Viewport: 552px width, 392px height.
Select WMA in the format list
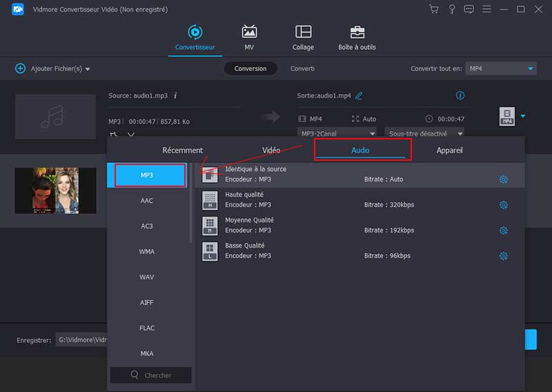point(147,251)
